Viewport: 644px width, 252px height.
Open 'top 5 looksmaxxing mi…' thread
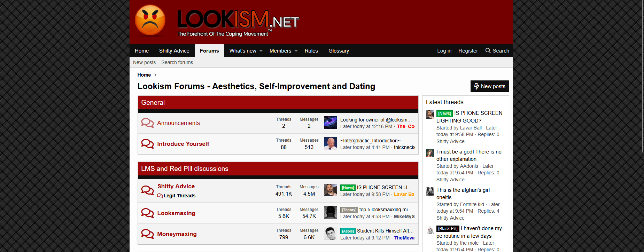pos(386,210)
